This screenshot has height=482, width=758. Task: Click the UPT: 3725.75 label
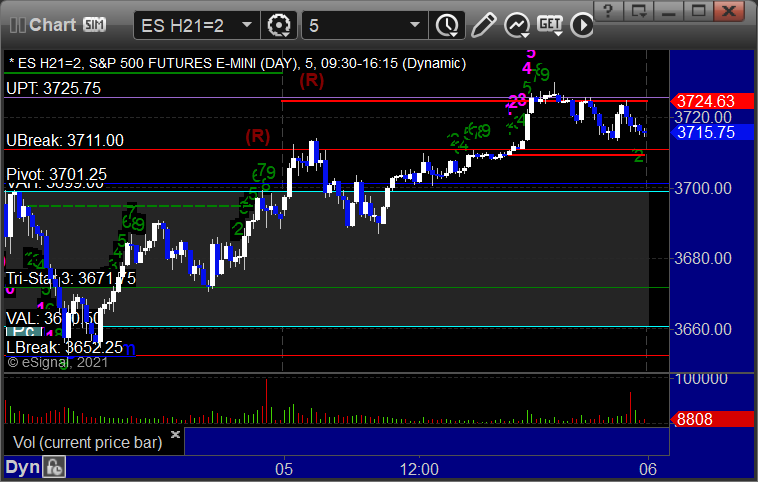tap(54, 88)
